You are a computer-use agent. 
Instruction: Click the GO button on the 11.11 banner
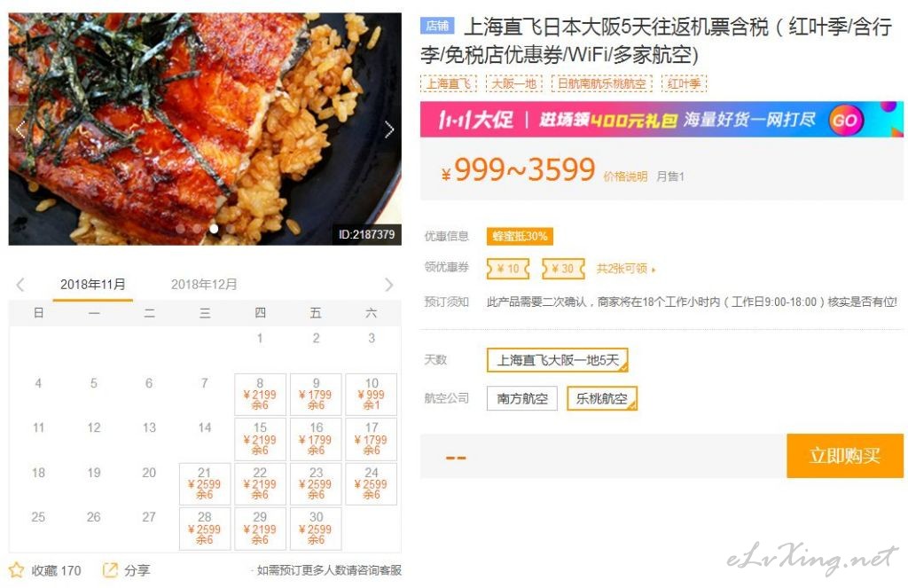pos(845,120)
